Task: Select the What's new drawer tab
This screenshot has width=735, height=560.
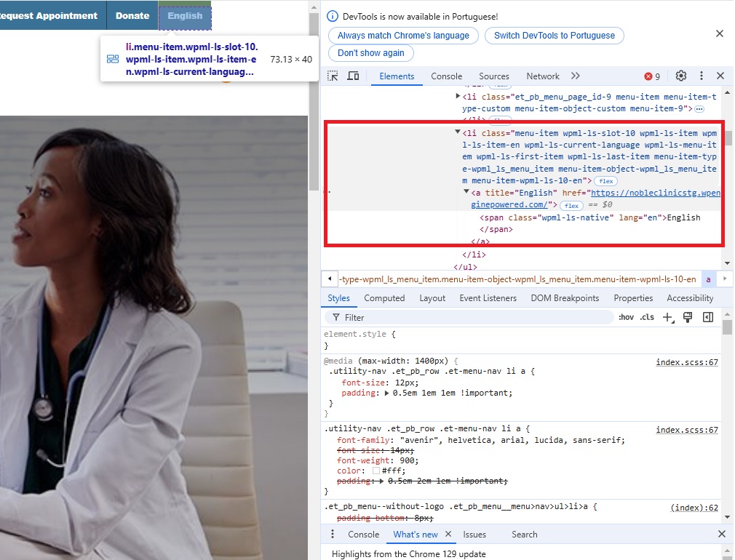Action: [x=416, y=535]
